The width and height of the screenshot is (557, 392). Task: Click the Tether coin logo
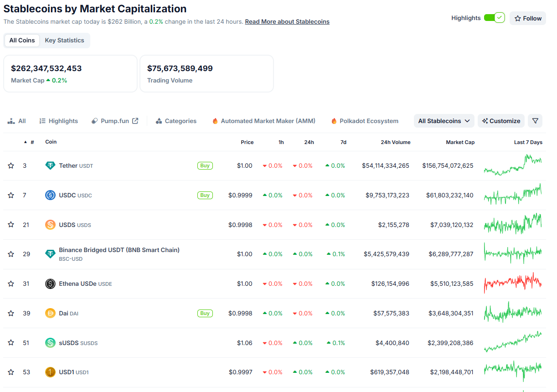pos(50,165)
